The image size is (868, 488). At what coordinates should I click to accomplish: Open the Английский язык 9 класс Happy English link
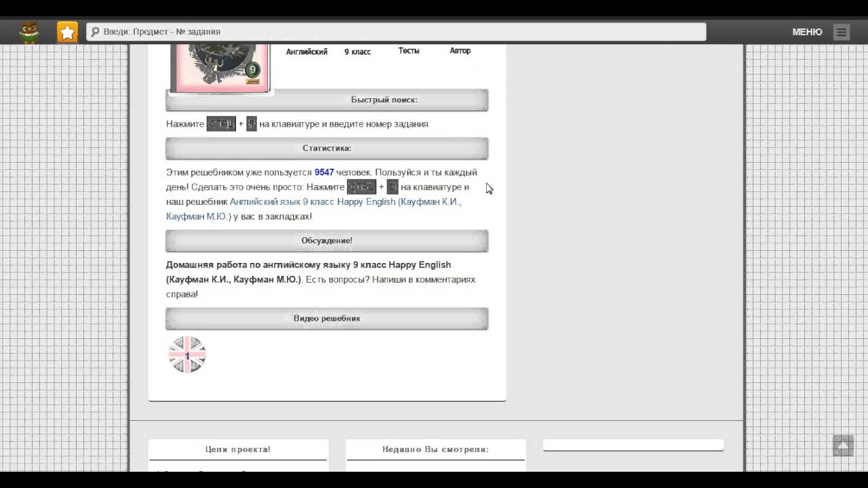point(313,209)
